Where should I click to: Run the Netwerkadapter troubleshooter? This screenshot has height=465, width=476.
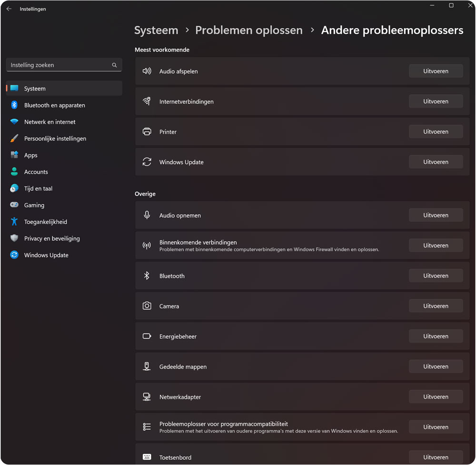[436, 397]
